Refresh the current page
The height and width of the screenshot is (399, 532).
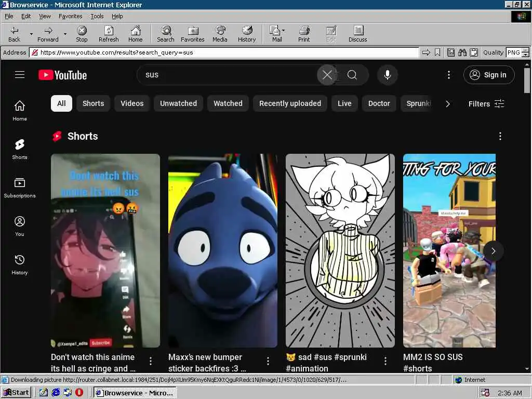point(109,34)
